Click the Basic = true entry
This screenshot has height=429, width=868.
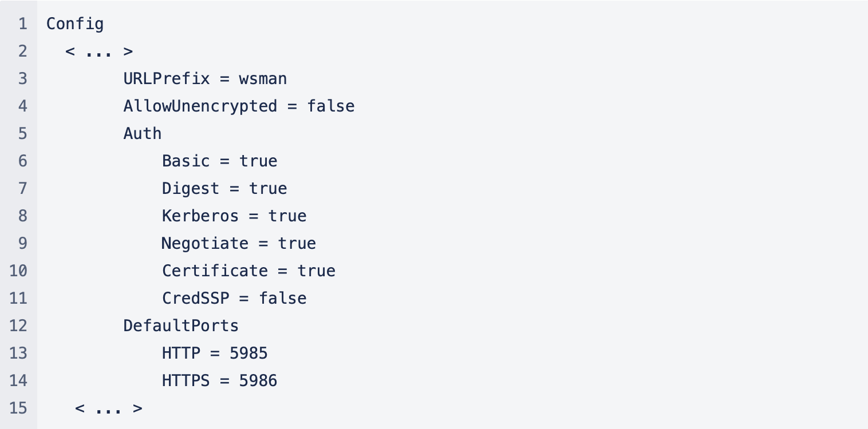coord(219,161)
